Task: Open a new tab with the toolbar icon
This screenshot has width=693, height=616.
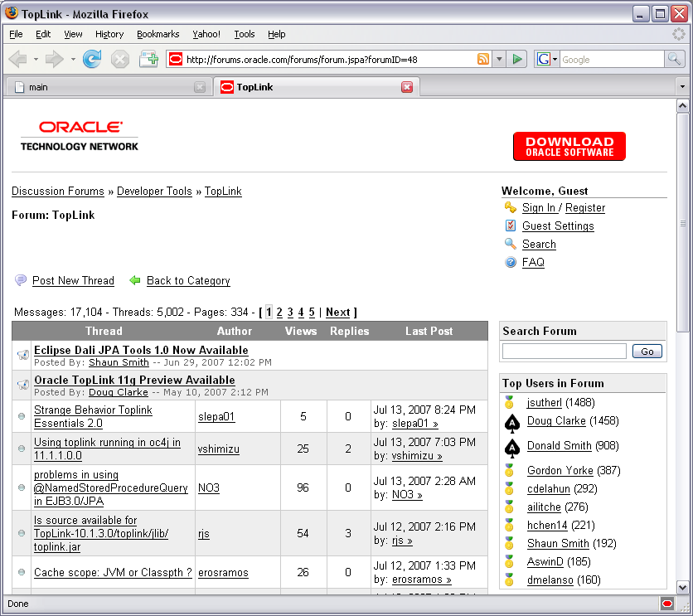Action: tap(148, 59)
